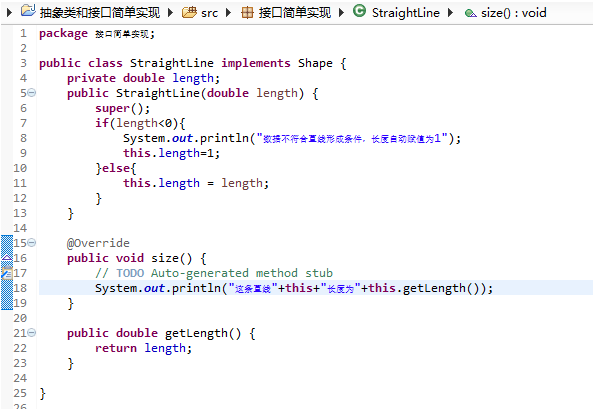Click the word package on line 1
Image resolution: width=593 pixels, height=409 pixels.
pos(64,34)
